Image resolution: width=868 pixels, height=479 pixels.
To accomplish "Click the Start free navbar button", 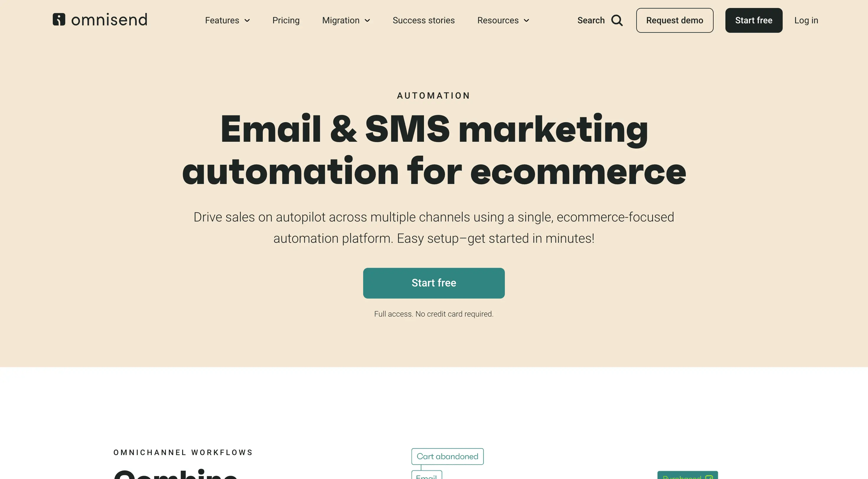I will coord(754,20).
